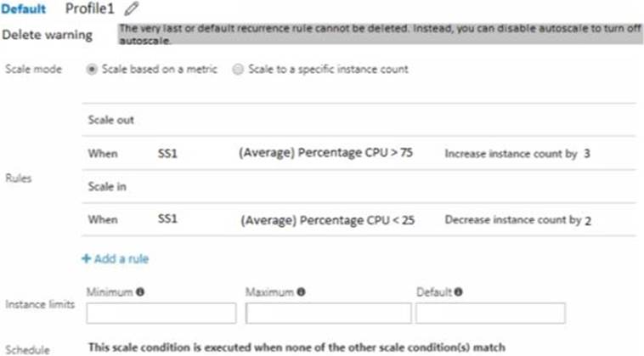This screenshot has height=356, width=644.
Task: Click the Maximum instance limit field
Action: [328, 313]
